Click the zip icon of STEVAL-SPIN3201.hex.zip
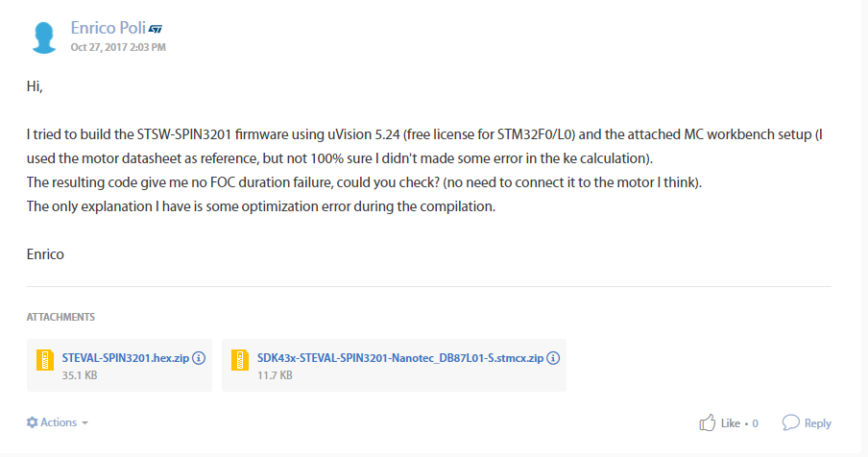 tap(45, 360)
